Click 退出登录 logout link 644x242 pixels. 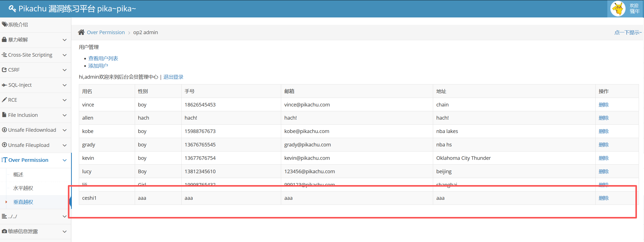pos(173,77)
